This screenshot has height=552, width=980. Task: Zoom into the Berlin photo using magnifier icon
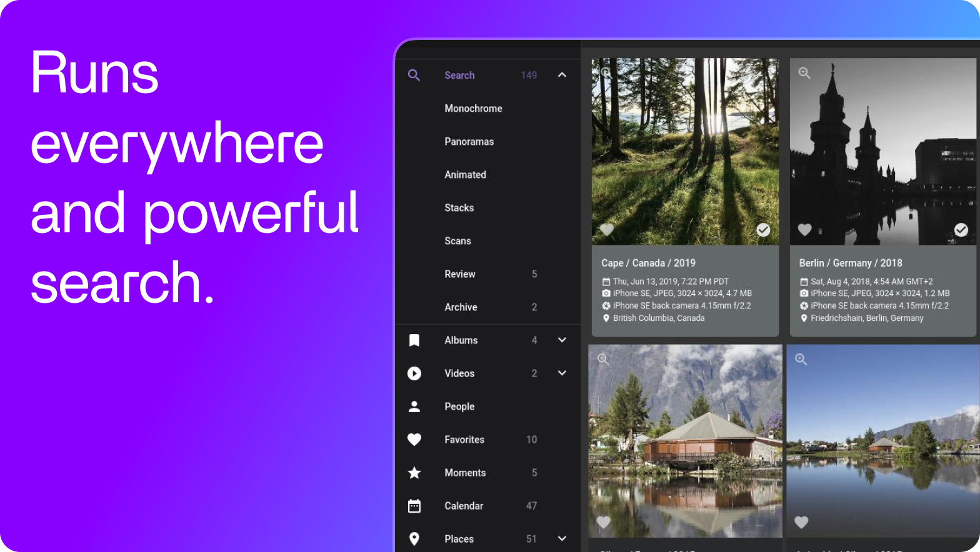pyautogui.click(x=804, y=73)
